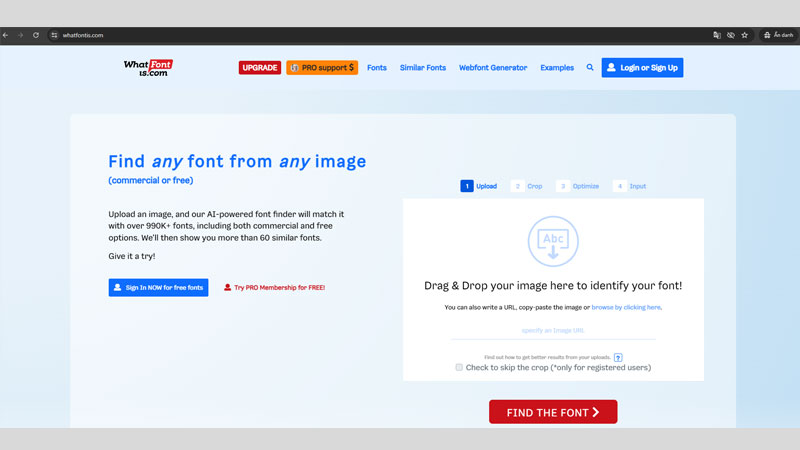Open the Similar Fonts menu item
Image resolution: width=800 pixels, height=450 pixels.
point(422,67)
